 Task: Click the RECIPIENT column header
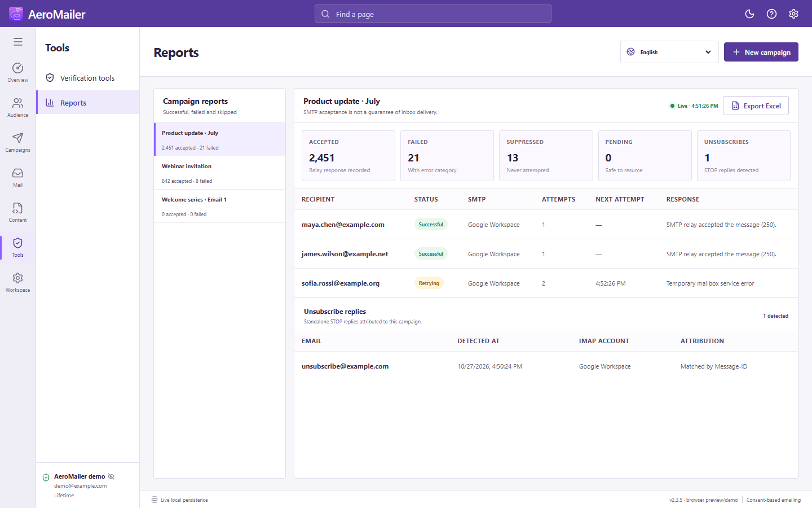coord(318,199)
